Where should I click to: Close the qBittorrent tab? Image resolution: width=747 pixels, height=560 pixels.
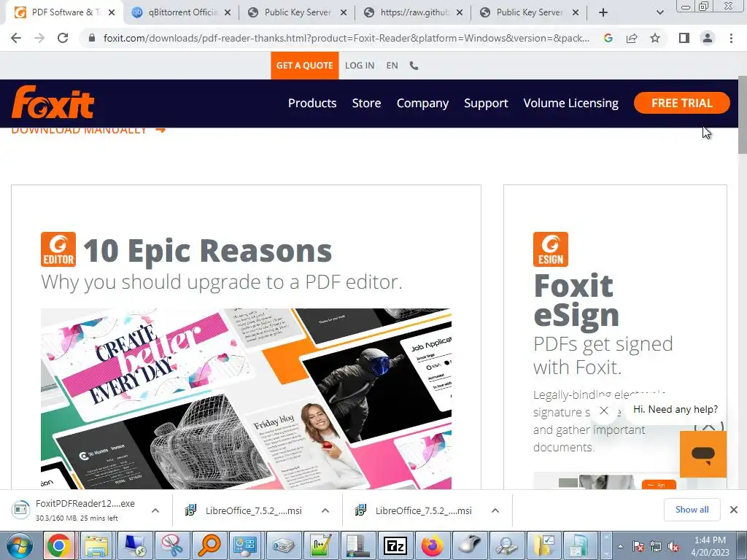click(x=228, y=12)
